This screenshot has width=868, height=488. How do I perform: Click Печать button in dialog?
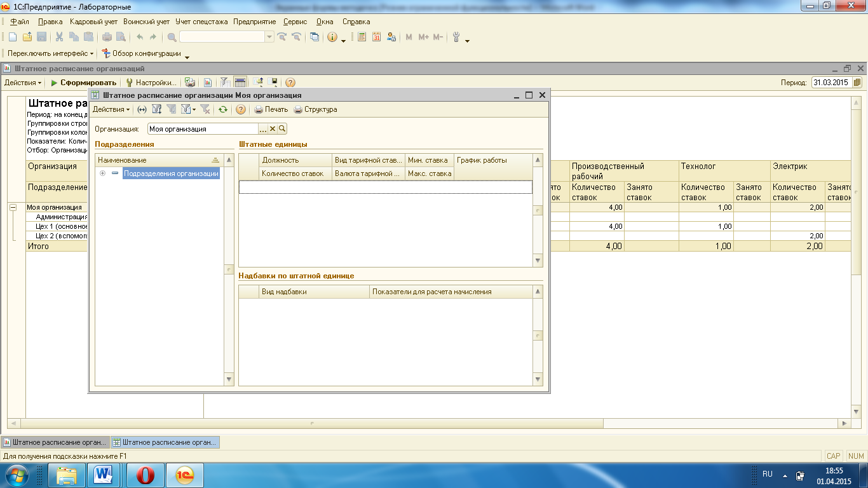(x=271, y=109)
